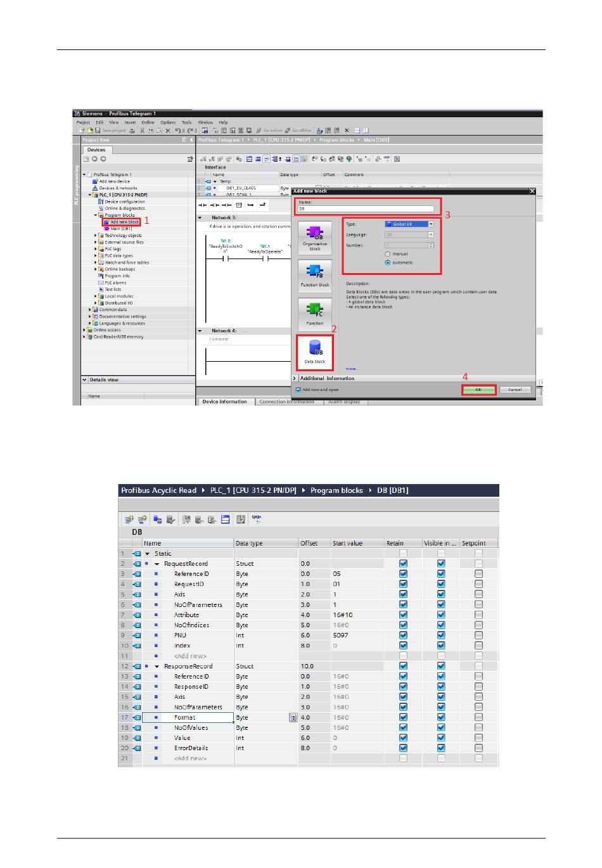
Task: Toggle Setpoint checkbox for PNU row
Action: click(478, 635)
